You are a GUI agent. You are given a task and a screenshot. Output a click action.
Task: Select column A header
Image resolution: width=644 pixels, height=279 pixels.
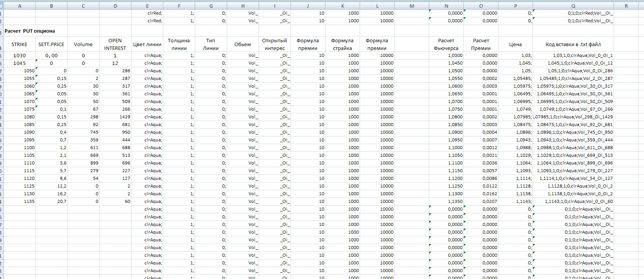tap(20, 6)
